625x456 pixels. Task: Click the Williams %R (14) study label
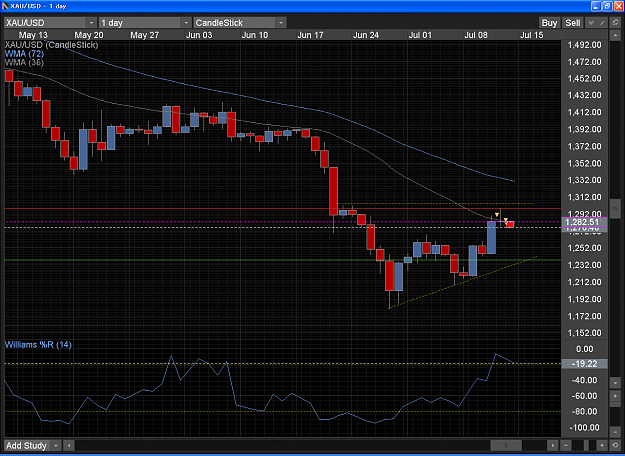click(38, 345)
